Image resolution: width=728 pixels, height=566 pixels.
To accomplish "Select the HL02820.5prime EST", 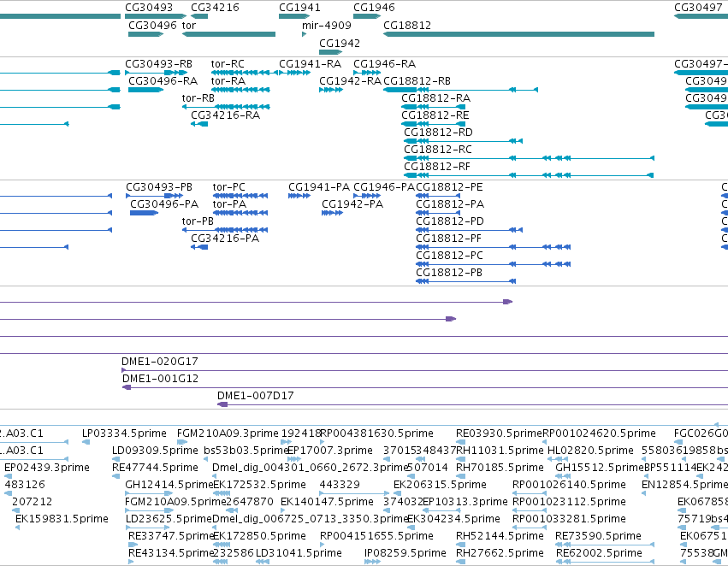I will (558, 459).
